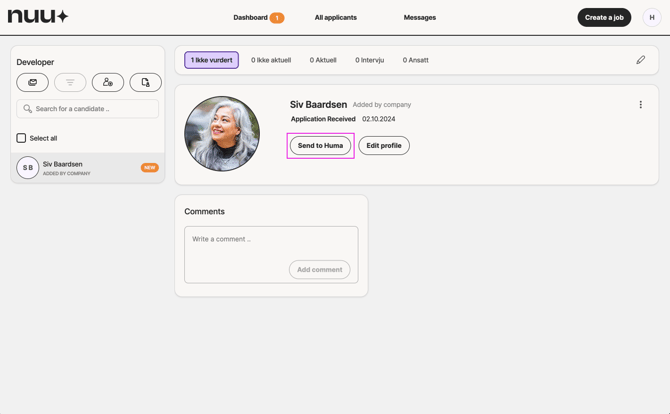Click the nuu logo

38,17
